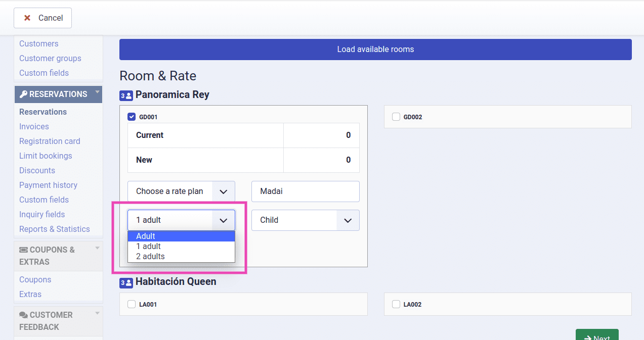Expand the Child dropdown

pyautogui.click(x=305, y=220)
